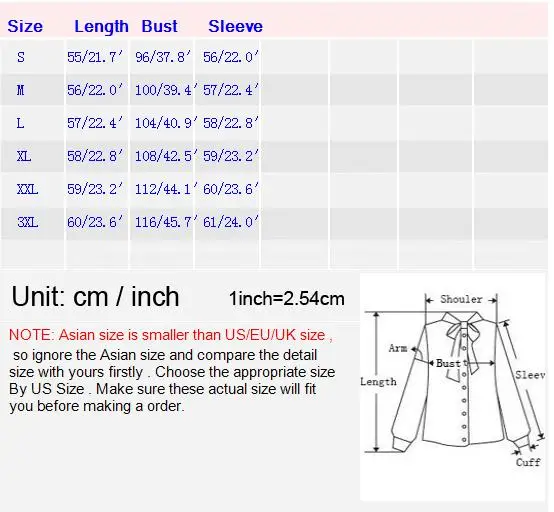Click the bust value 116/45.7'
Viewport: 554px width, 512px height.
tap(166, 222)
